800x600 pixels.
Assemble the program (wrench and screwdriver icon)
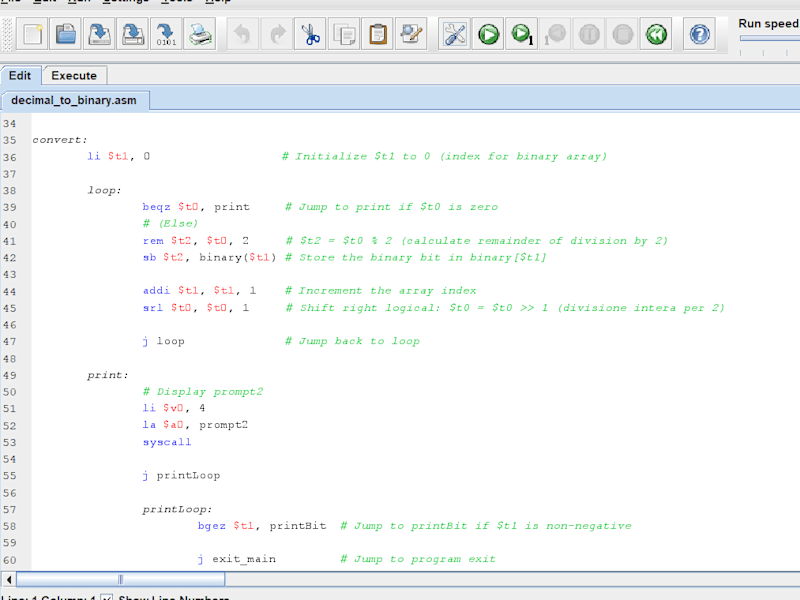(x=455, y=34)
